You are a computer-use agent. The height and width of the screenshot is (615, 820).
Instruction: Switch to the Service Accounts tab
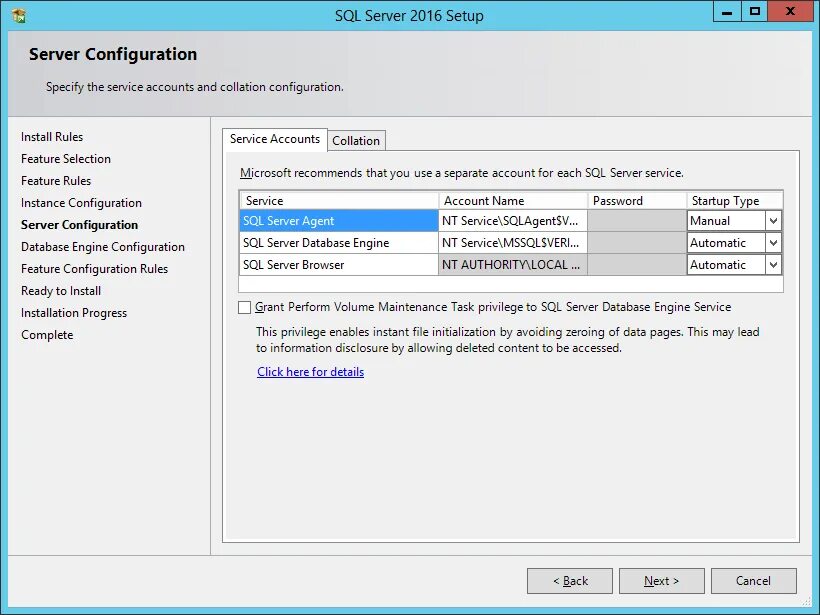[x=275, y=139]
